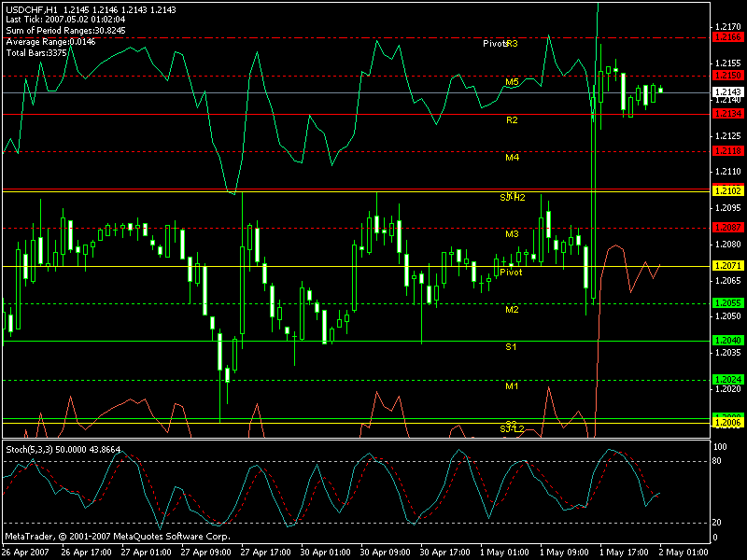Click the red 1.2166 price level tag
This screenshot has width=747, height=560.
(727, 37)
